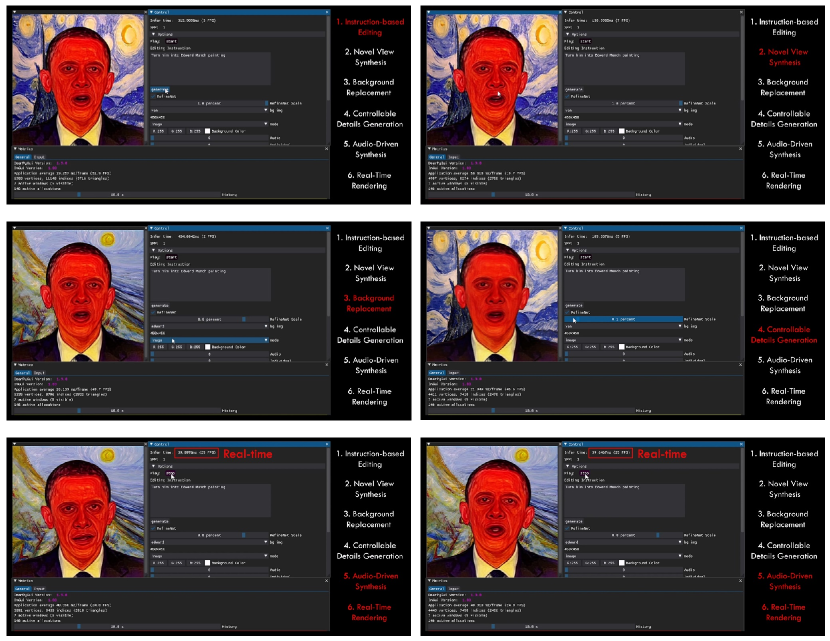Collapse Control window triangle where Background Replacement is red
The height and width of the screenshot is (641, 830).
(151, 228)
